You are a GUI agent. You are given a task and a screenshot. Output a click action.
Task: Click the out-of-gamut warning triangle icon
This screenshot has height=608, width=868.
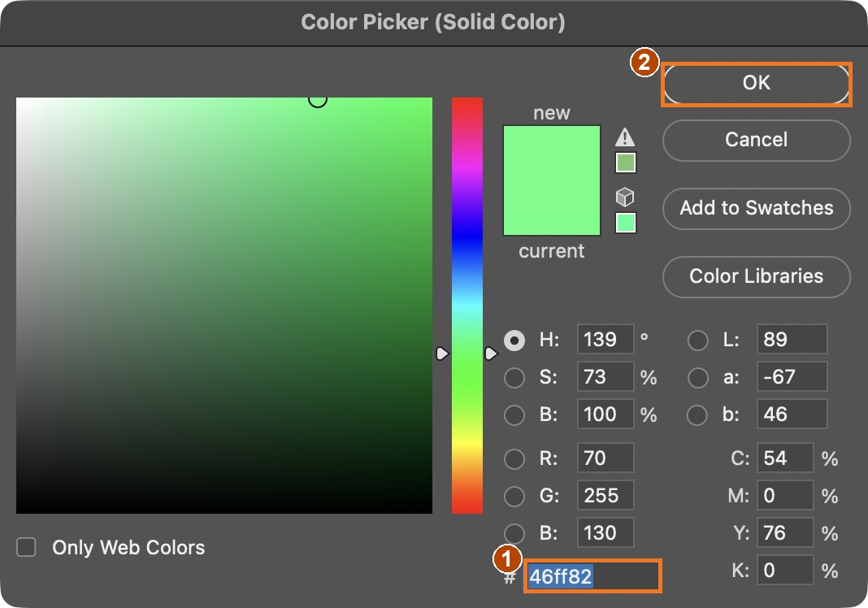coord(625,137)
